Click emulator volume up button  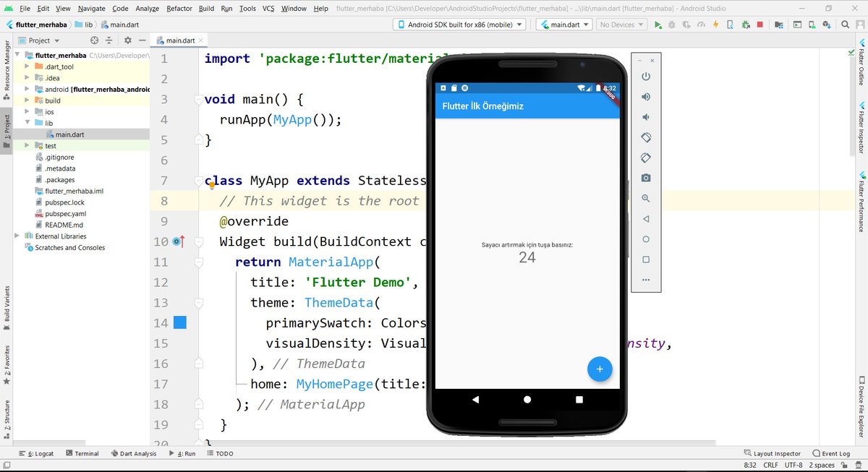pos(646,97)
